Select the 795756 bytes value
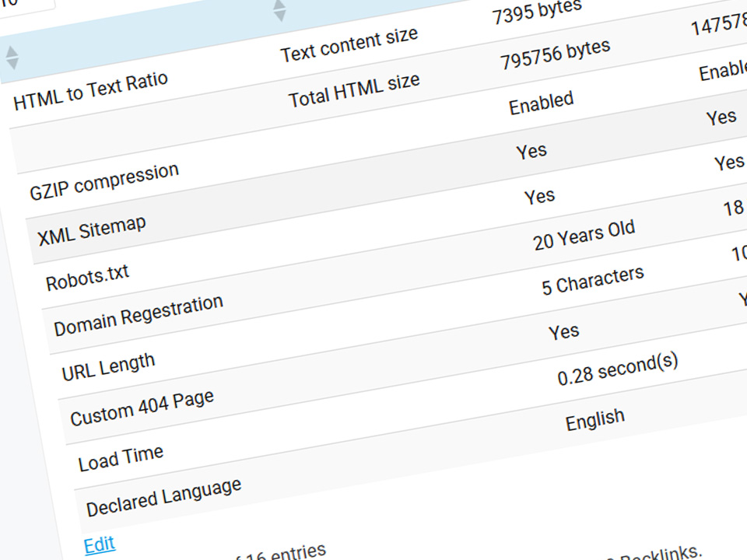Screen dimensions: 747x560 tap(555, 55)
